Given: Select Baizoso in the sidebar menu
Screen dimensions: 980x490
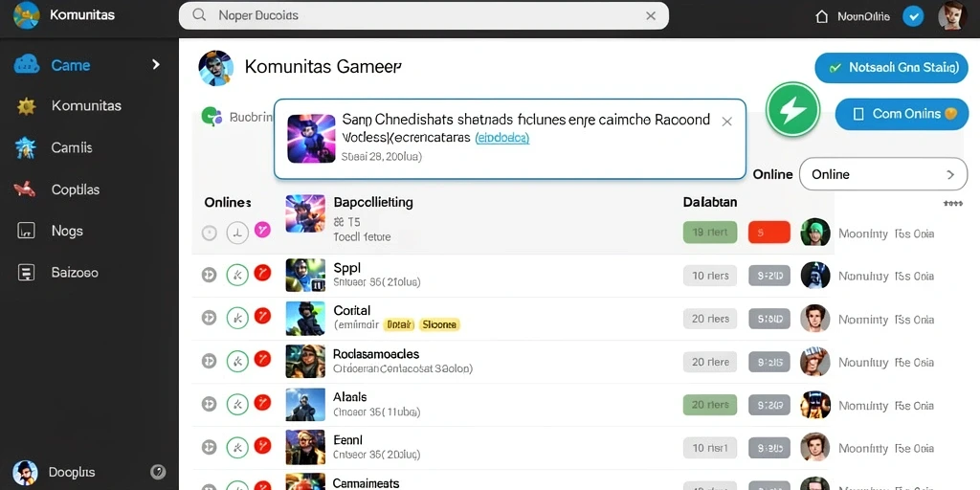Looking at the screenshot, I should point(75,273).
